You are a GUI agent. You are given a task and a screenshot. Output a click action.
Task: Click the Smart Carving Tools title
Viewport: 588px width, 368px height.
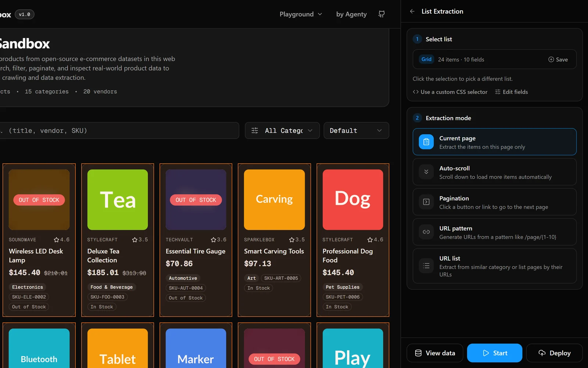[x=274, y=251]
